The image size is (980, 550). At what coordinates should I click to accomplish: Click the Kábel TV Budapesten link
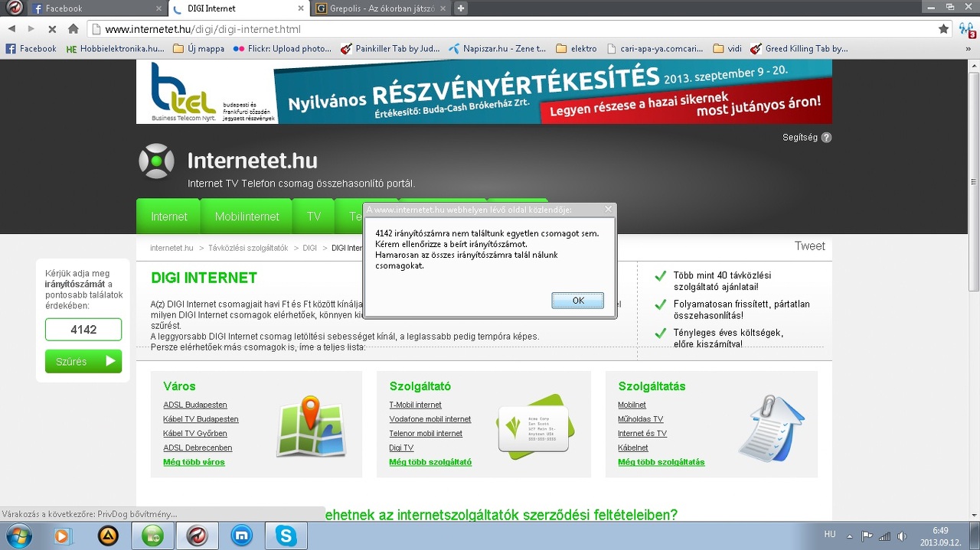point(201,419)
